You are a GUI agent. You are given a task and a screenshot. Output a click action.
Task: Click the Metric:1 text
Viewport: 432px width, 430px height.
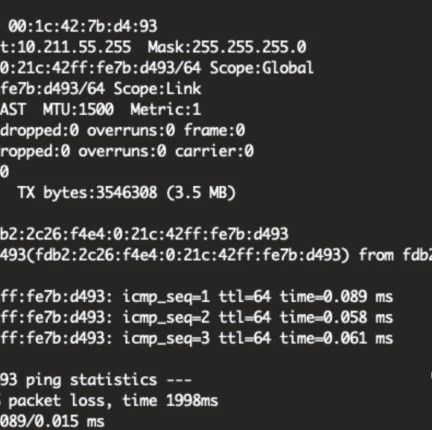[x=166, y=109]
